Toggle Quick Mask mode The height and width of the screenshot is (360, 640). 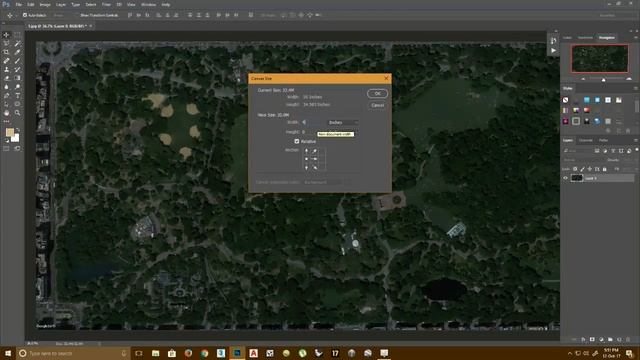(x=6, y=149)
